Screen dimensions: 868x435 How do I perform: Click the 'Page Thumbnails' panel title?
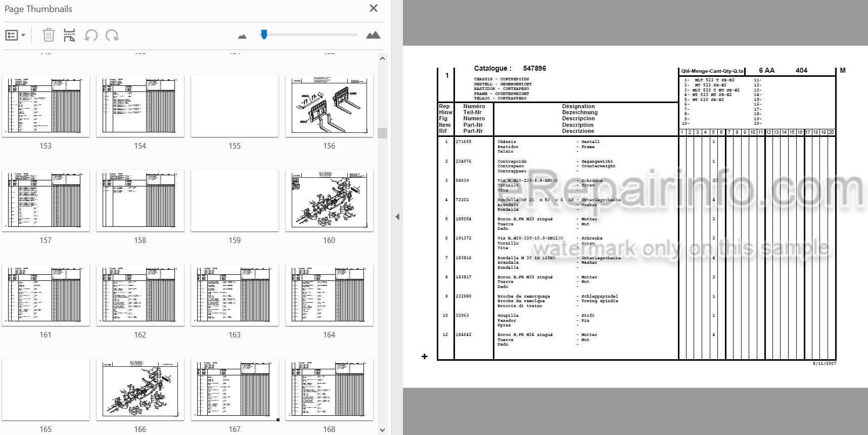(38, 9)
